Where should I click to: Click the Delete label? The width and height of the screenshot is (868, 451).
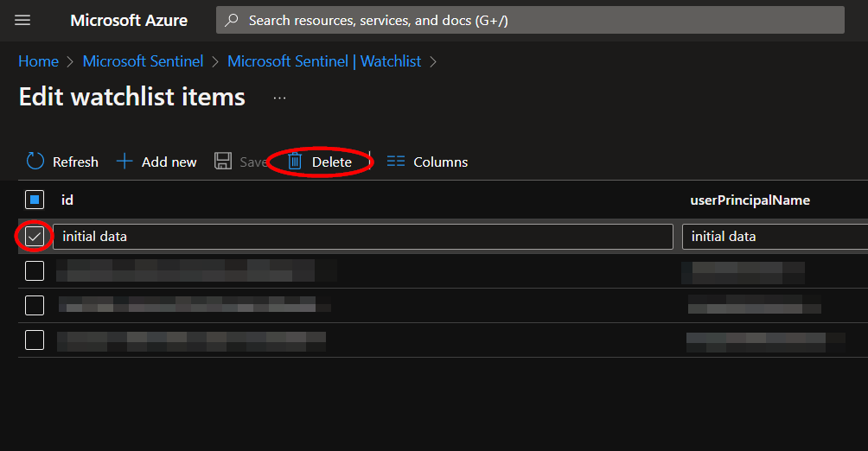pos(332,162)
